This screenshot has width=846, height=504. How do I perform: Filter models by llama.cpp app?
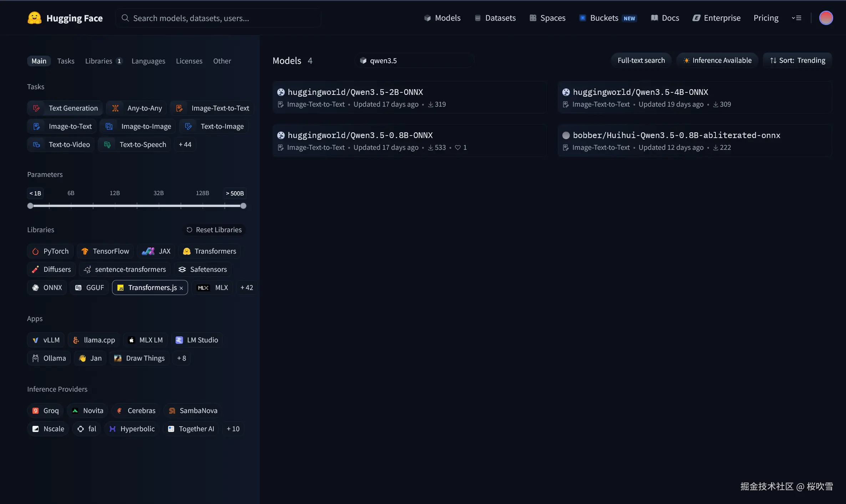point(94,340)
